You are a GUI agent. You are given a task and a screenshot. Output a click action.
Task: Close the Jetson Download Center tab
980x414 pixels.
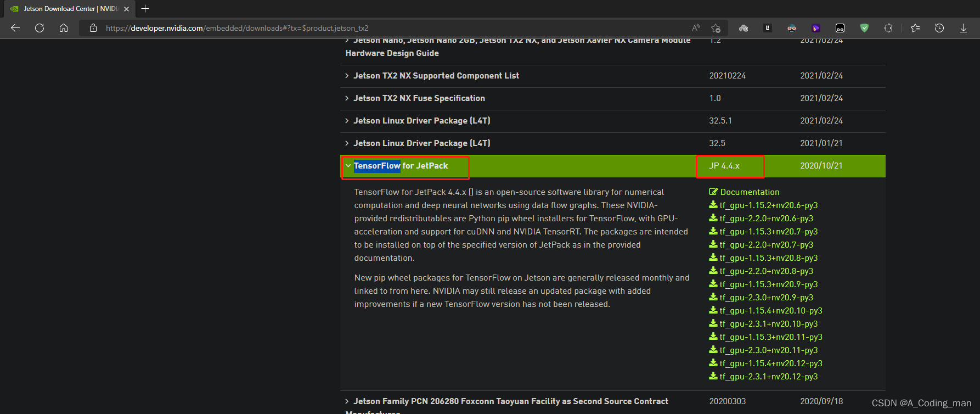(126, 9)
